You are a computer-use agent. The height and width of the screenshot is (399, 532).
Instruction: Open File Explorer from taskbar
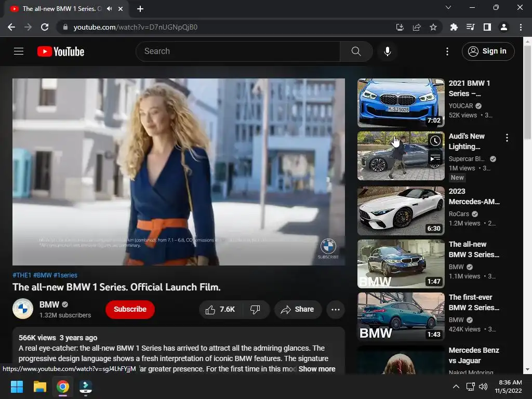click(39, 387)
